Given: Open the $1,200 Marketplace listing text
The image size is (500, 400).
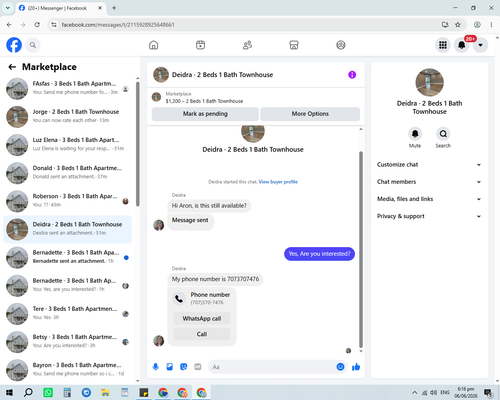Looking at the screenshot, I should point(204,101).
